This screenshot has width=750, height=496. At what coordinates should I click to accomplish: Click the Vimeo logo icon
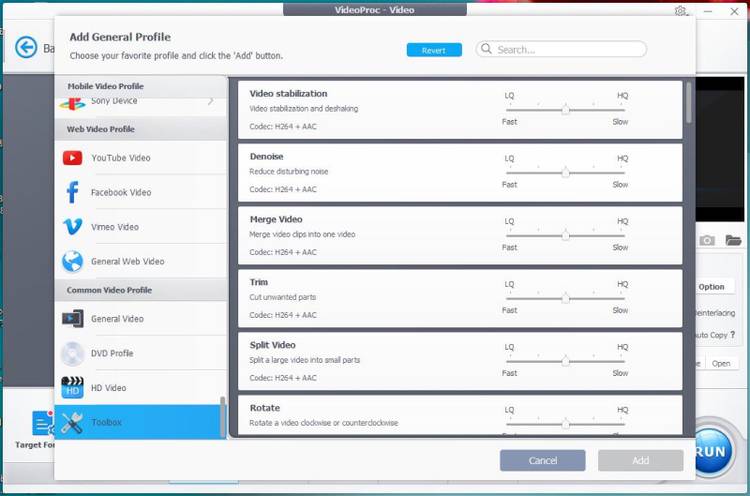click(x=72, y=227)
